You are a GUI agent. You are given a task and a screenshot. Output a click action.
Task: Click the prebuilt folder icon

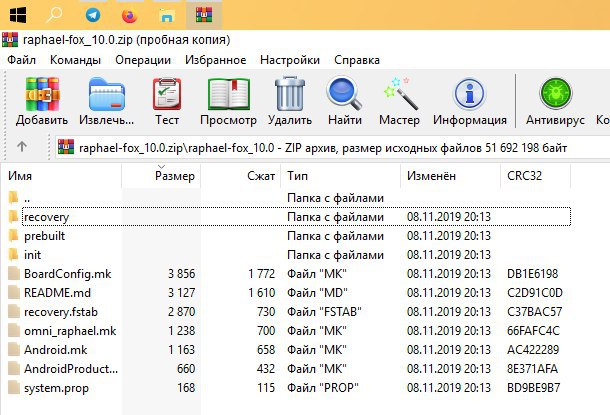(13, 235)
